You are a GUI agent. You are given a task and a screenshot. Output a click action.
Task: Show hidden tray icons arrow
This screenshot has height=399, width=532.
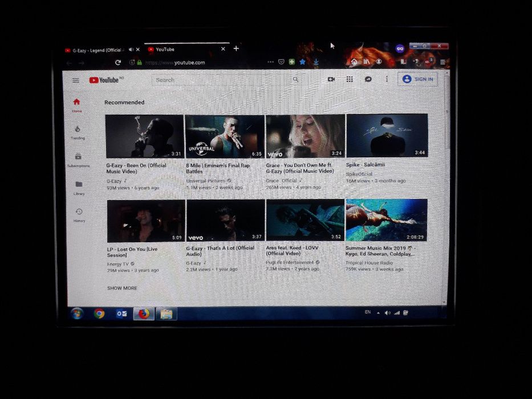pos(378,313)
